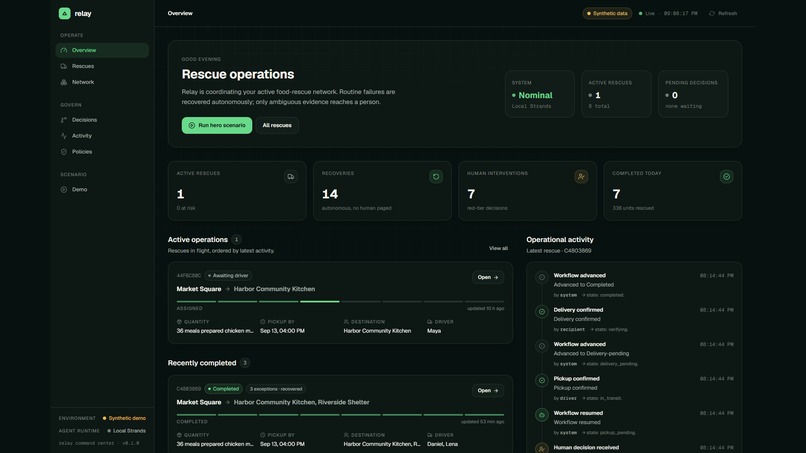This screenshot has height=453, width=806.
Task: Click the first Workflow advanced activity icon
Action: tap(542, 277)
